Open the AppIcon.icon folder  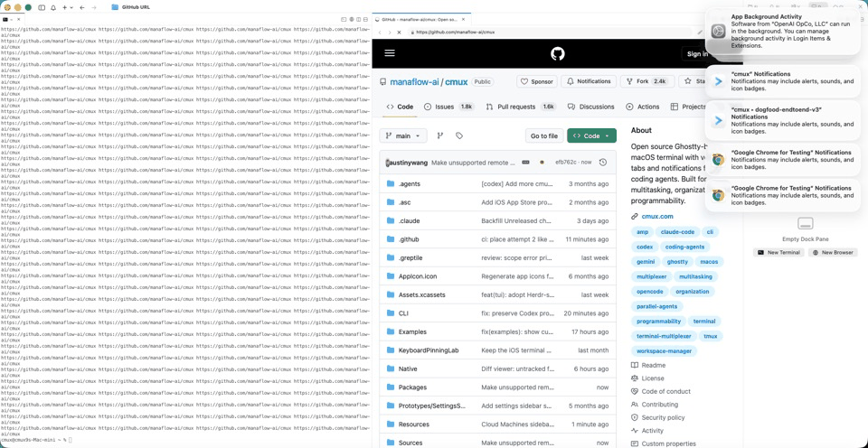(x=418, y=276)
